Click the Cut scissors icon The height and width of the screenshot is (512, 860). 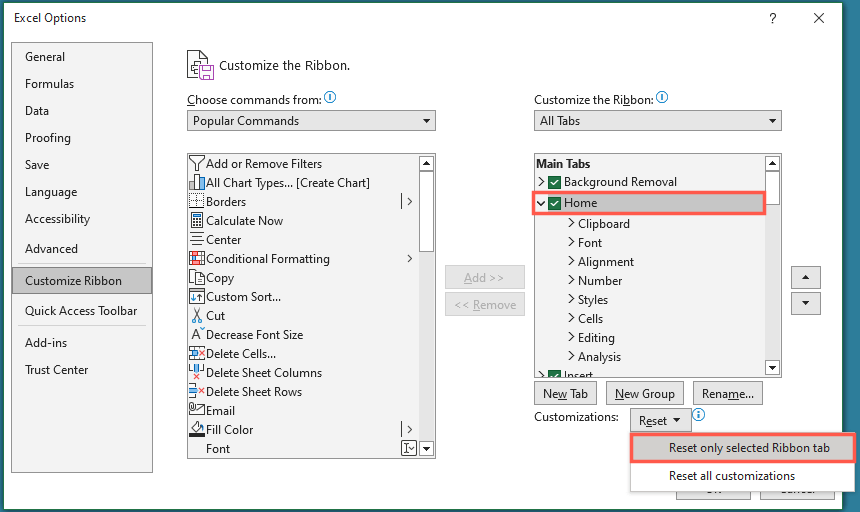click(x=197, y=315)
